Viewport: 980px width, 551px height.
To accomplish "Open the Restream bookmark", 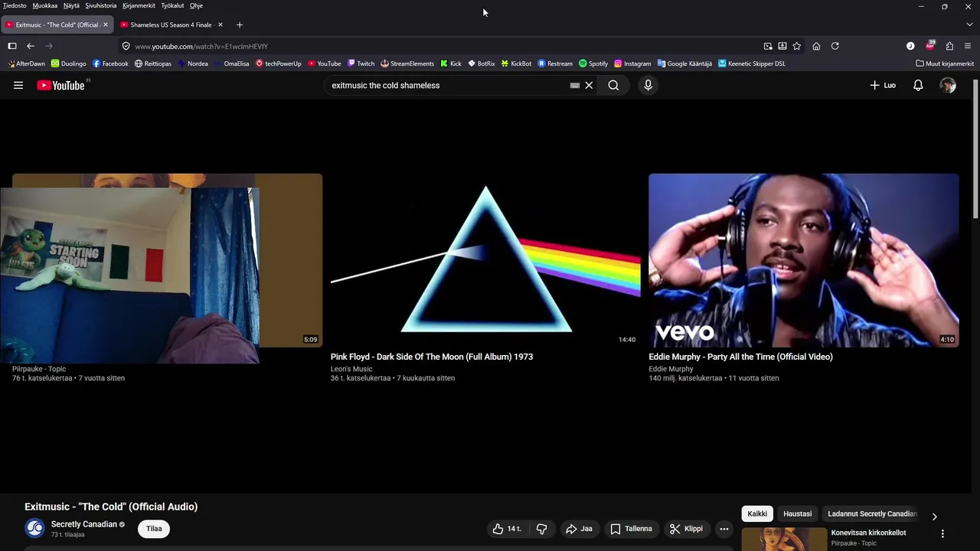I will coord(555,64).
